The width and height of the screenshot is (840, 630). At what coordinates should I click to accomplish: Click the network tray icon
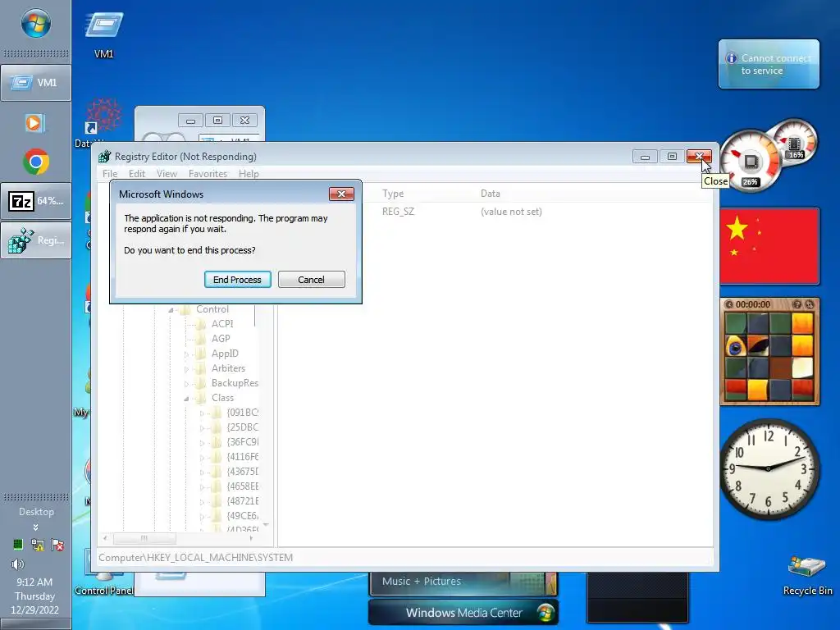[38, 546]
